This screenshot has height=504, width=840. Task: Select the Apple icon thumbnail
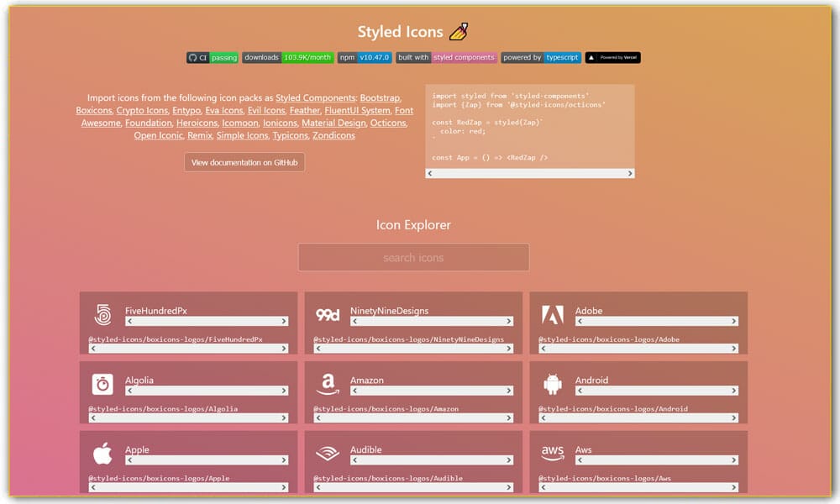coord(103,454)
